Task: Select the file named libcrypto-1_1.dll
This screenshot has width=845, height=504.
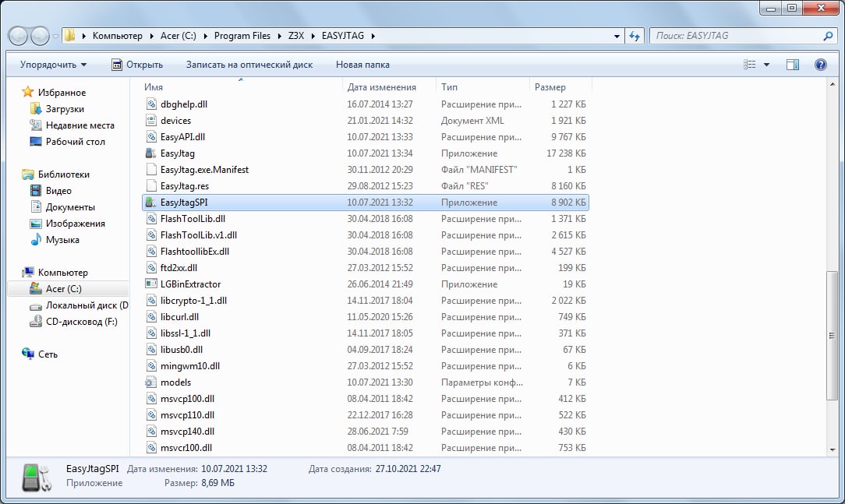Action: [x=193, y=301]
